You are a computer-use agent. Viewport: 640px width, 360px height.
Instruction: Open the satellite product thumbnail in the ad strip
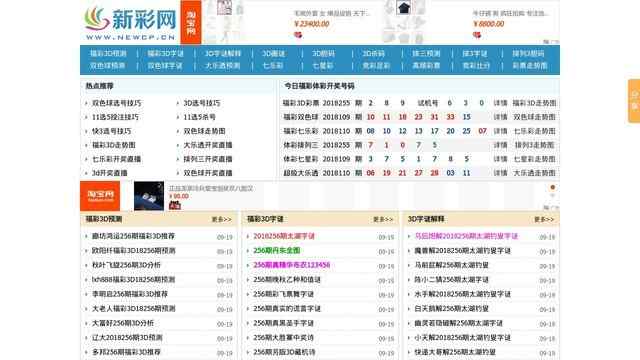[x=149, y=196]
